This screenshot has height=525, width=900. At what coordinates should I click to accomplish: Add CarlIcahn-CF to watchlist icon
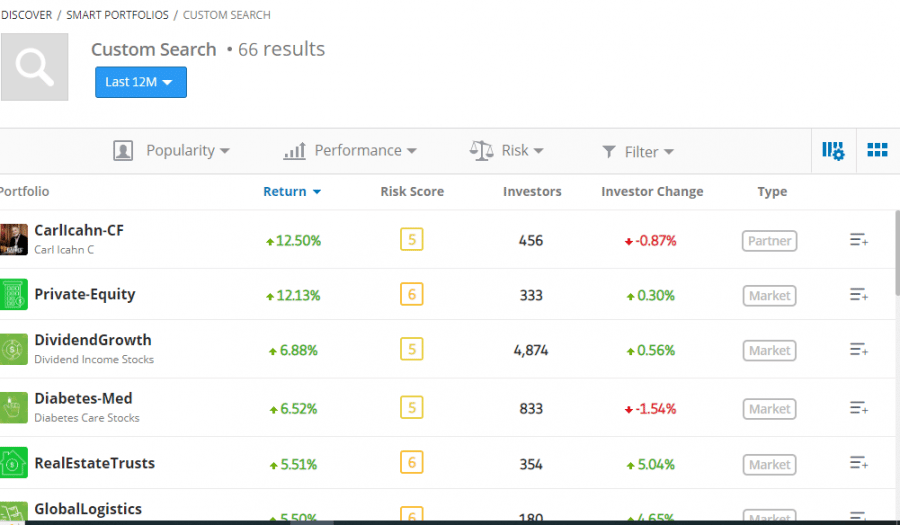(x=858, y=240)
